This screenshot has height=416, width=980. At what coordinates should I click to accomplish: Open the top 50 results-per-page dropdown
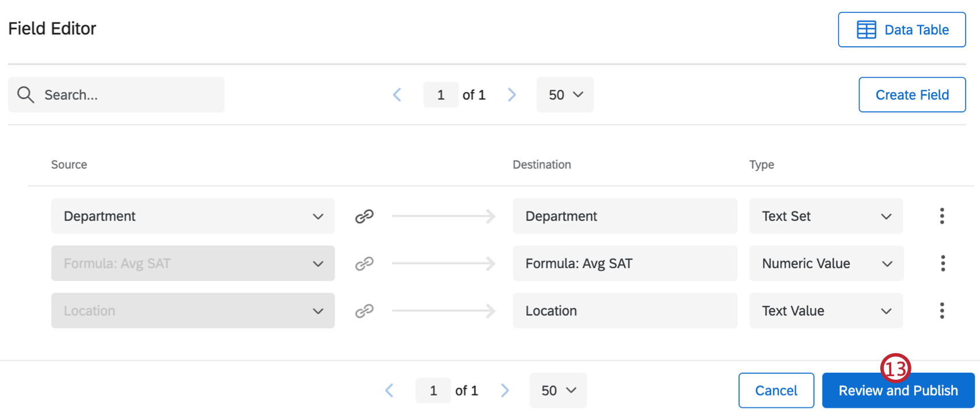tap(565, 94)
